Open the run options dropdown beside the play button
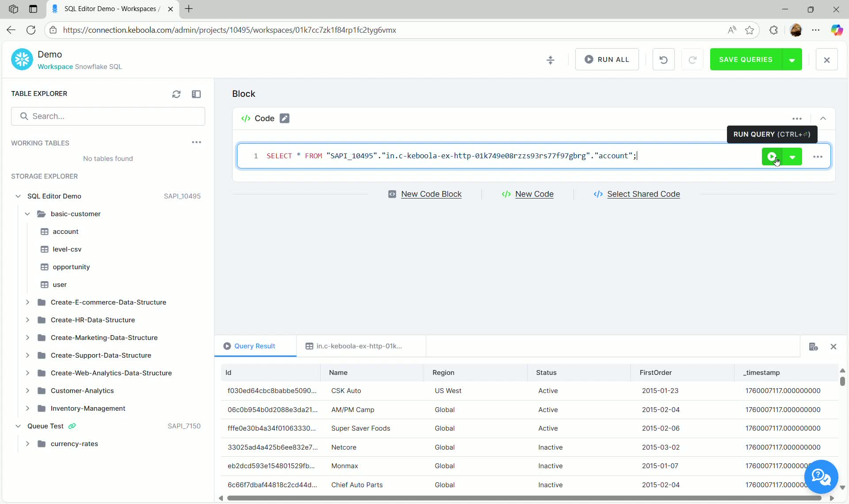Image resolution: width=849 pixels, height=504 pixels. 793,156
